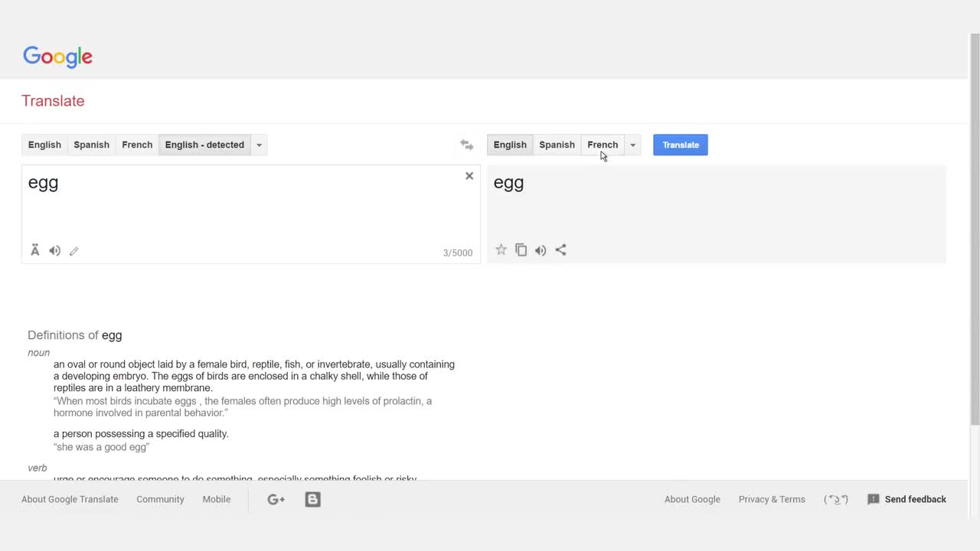Select French as the target language
The image size is (980, 551).
(x=603, y=145)
